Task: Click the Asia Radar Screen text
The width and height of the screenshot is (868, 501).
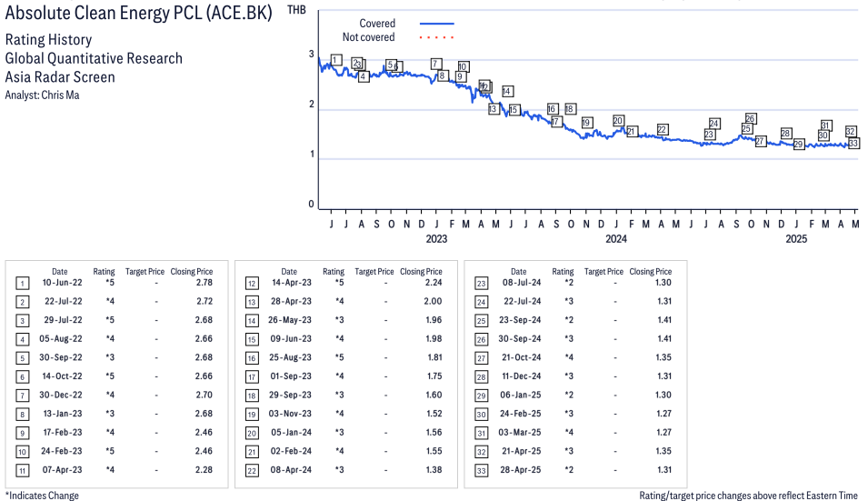Action: pyautogui.click(x=60, y=77)
